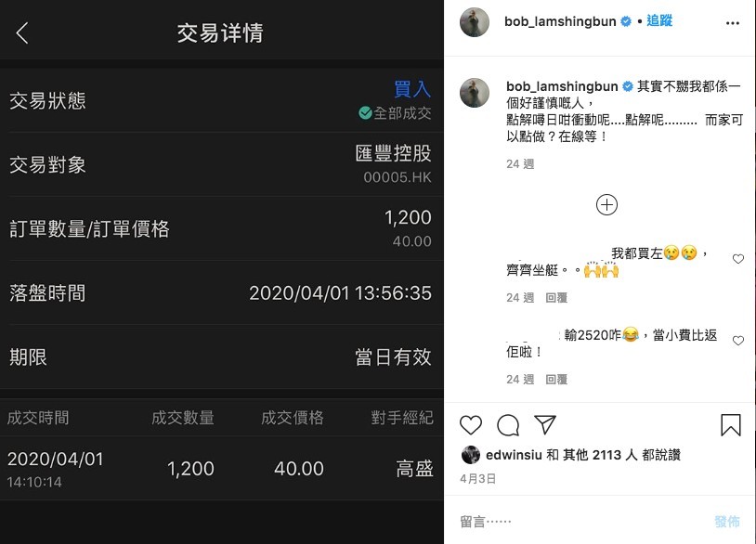Image resolution: width=756 pixels, height=544 pixels.
Task: Load more comments with plus circle
Action: 606,205
